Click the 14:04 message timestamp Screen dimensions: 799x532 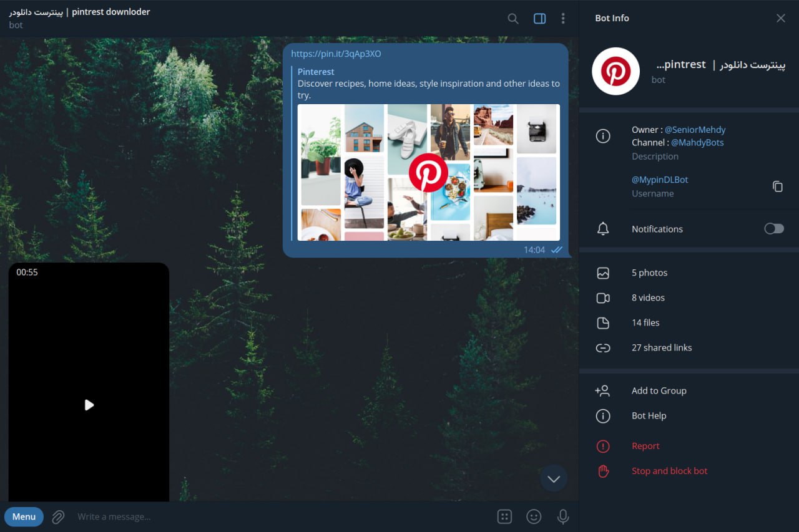534,249
